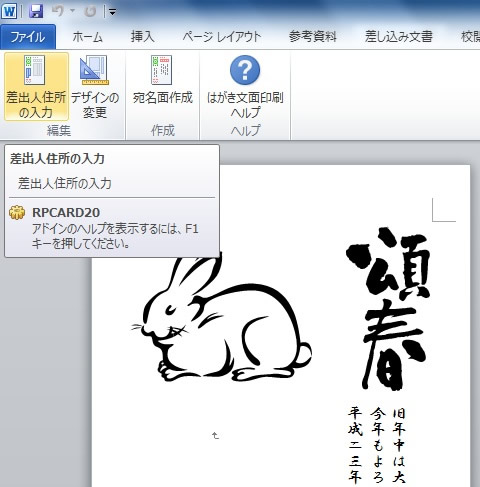Screen dimensions: 480x487
Task: Open the Undo history dropdown arrow
Action: pyautogui.click(x=72, y=11)
